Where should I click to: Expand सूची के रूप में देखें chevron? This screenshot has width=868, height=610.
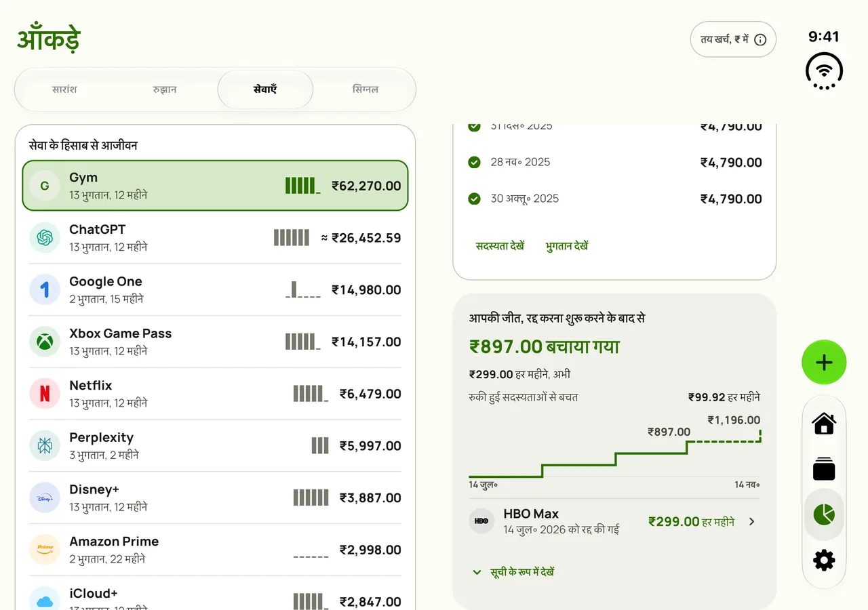point(477,572)
